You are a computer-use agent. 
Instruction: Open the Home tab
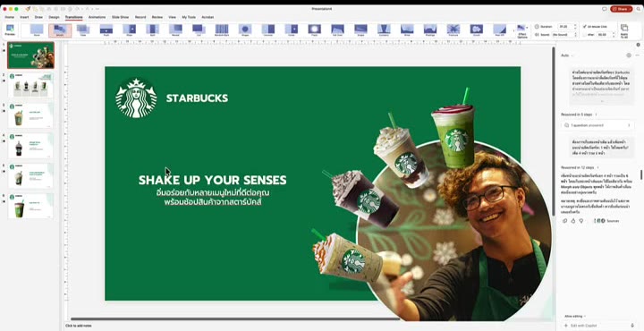click(9, 17)
